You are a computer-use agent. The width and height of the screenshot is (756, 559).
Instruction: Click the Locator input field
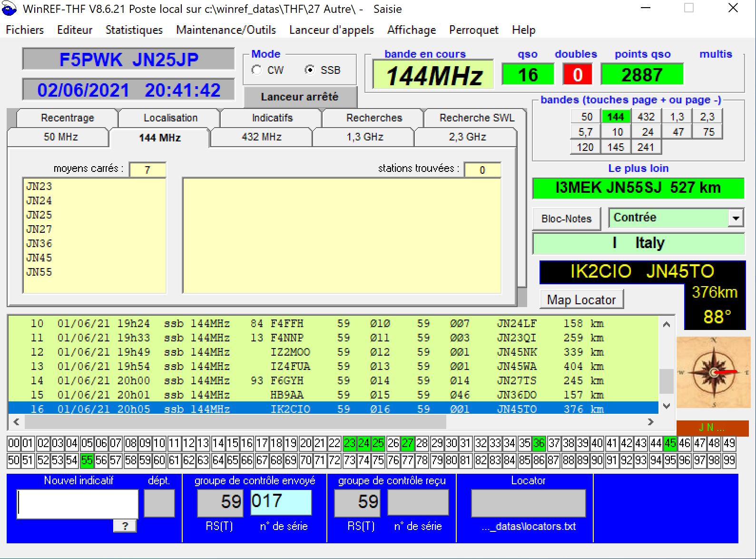[x=528, y=503]
